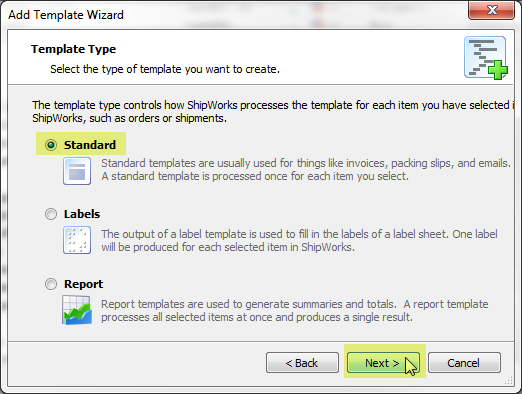Click the Standard templates description text
522x394 pixels.
(306, 170)
